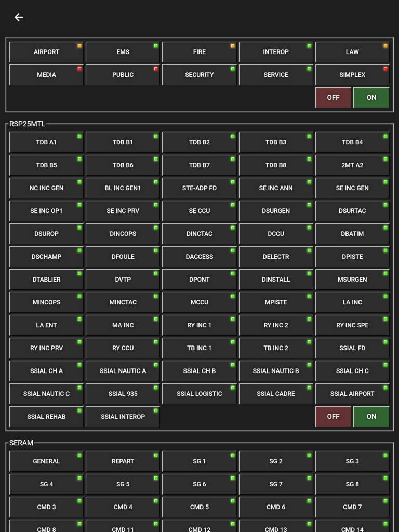Toggle the SSIAL CH B talkgroup
Image resolution: width=399 pixels, height=532 pixels.
pyautogui.click(x=199, y=371)
